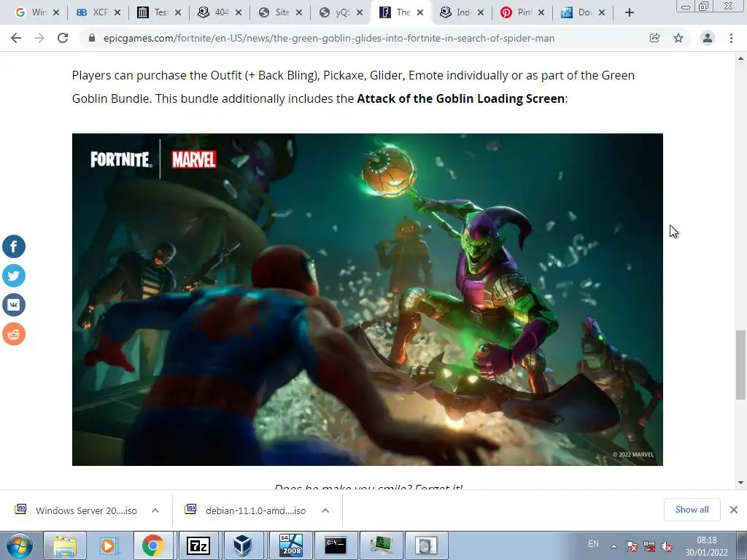The height and width of the screenshot is (560, 747).
Task: Share article on Reddit
Action: [14, 334]
